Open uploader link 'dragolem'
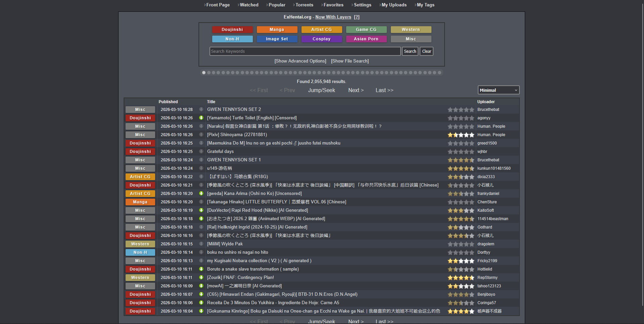644x324 pixels. click(x=486, y=244)
